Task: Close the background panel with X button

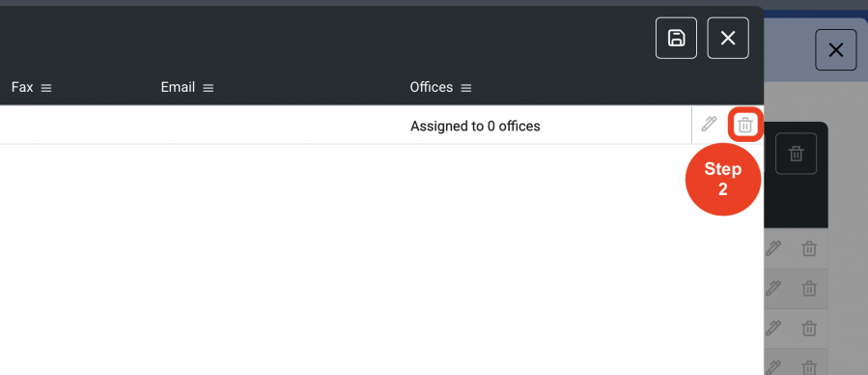Action: [836, 50]
